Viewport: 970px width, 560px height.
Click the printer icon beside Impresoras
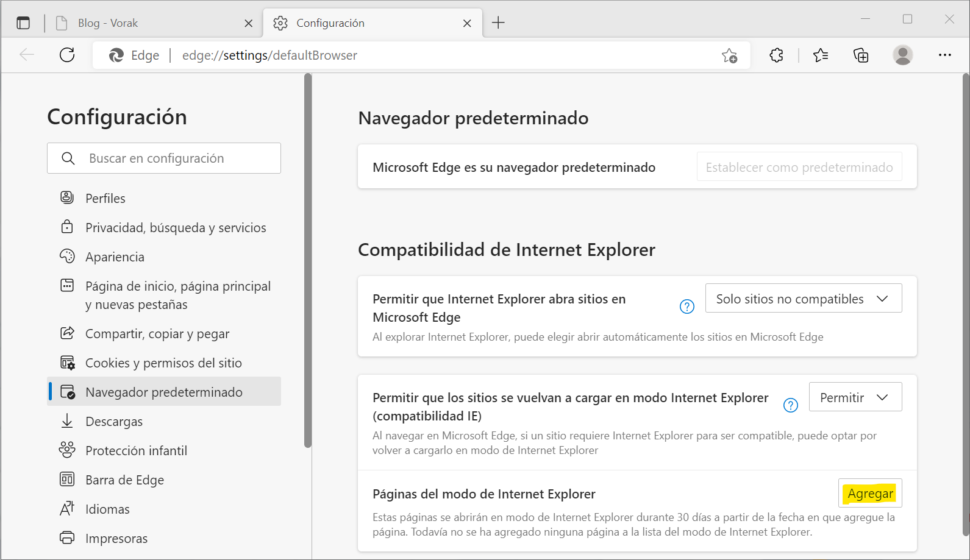(x=67, y=537)
